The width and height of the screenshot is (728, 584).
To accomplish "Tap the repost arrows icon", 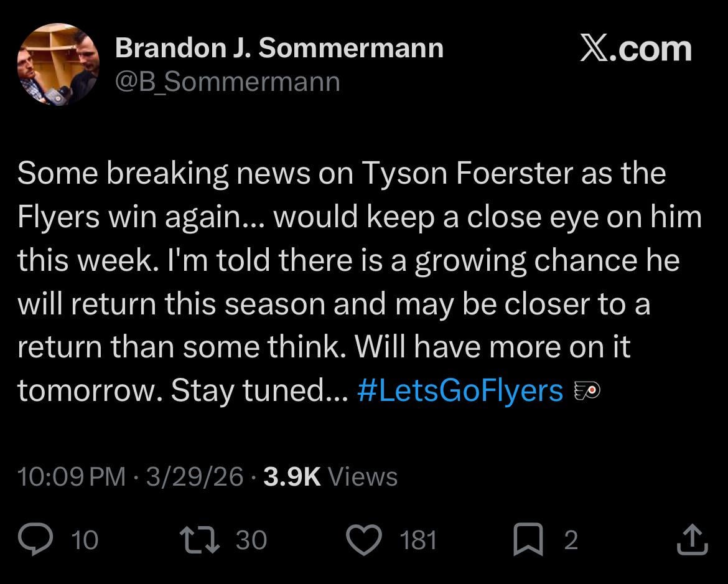I will pyautogui.click(x=199, y=540).
